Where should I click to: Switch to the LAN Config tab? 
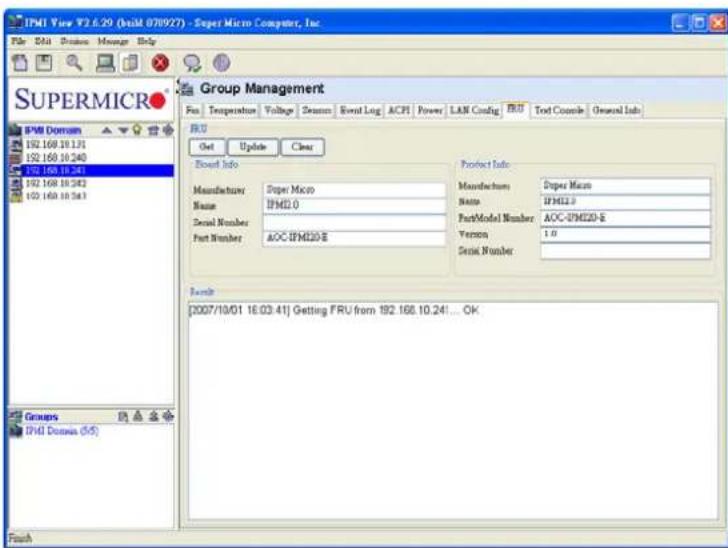(474, 110)
